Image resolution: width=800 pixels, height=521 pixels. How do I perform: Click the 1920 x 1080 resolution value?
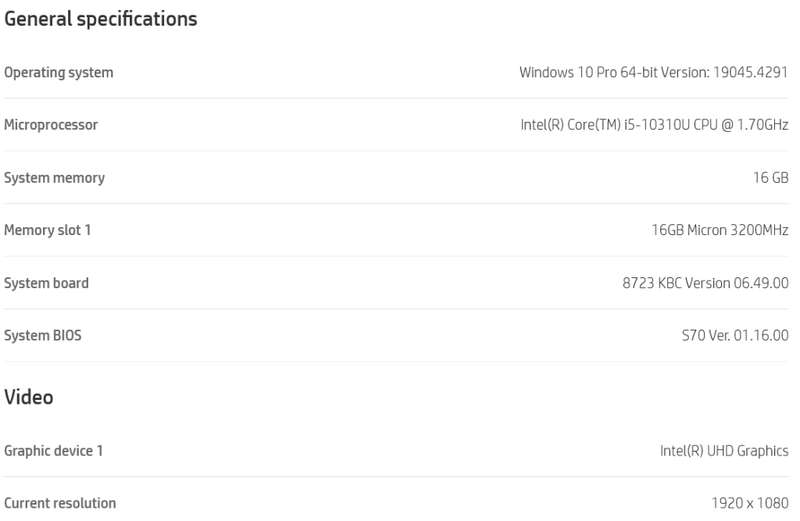750,504
